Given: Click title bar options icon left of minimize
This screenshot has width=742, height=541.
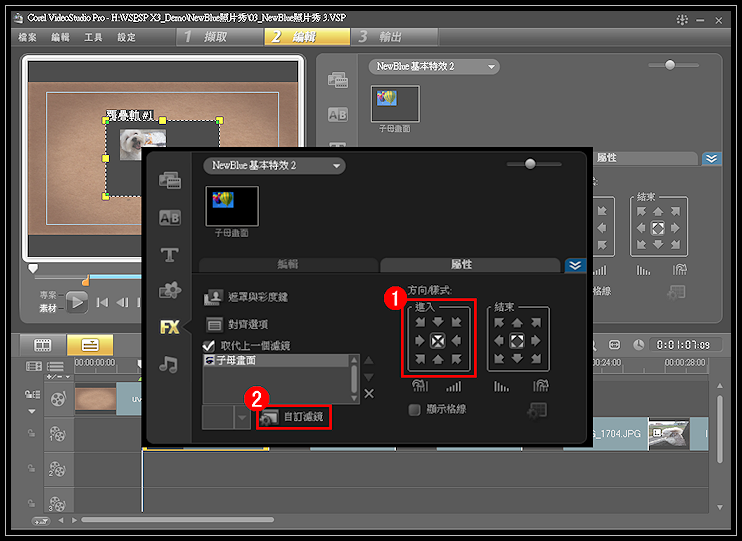Looking at the screenshot, I should coord(682,20).
